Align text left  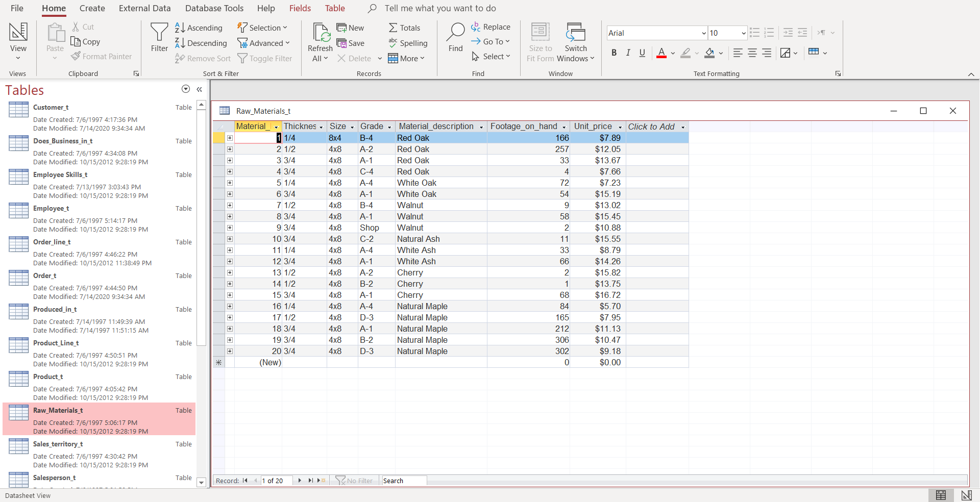click(738, 53)
